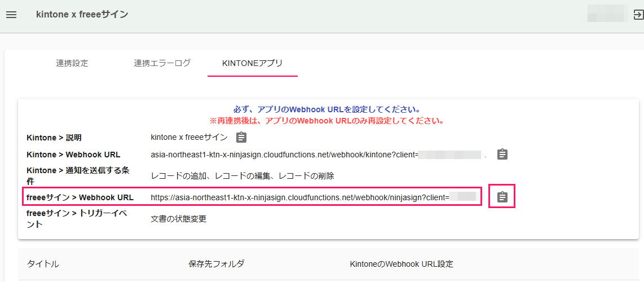Copy the Kintone Webhook URL to clipboard

point(502,155)
